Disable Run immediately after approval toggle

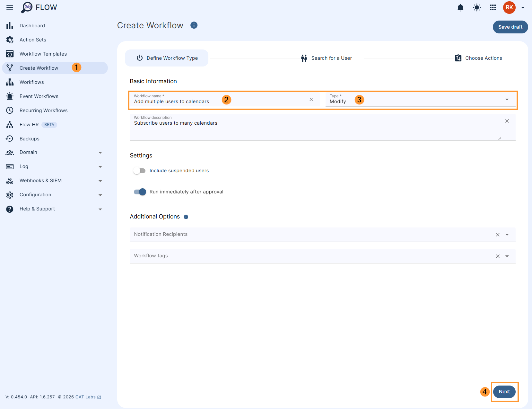(140, 192)
